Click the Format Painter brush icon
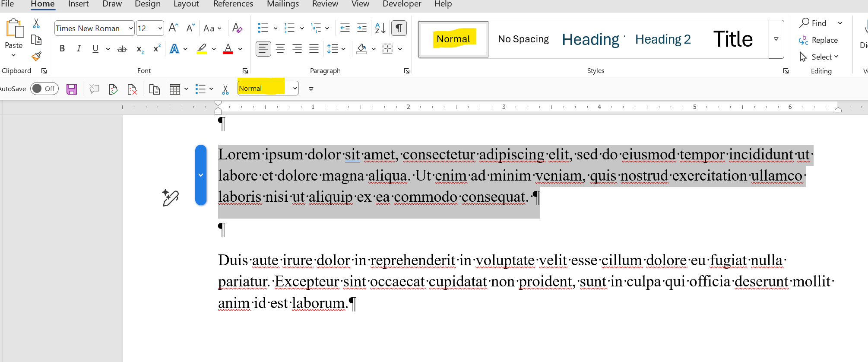868x362 pixels. coord(37,57)
